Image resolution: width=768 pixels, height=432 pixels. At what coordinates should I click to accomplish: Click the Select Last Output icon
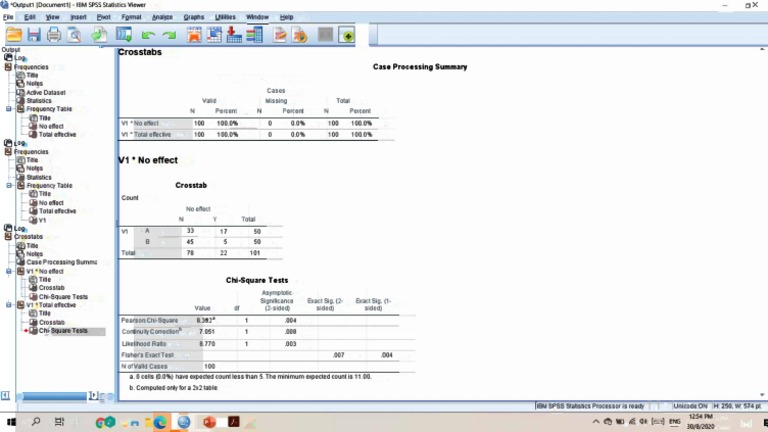pyautogui.click(x=280, y=35)
